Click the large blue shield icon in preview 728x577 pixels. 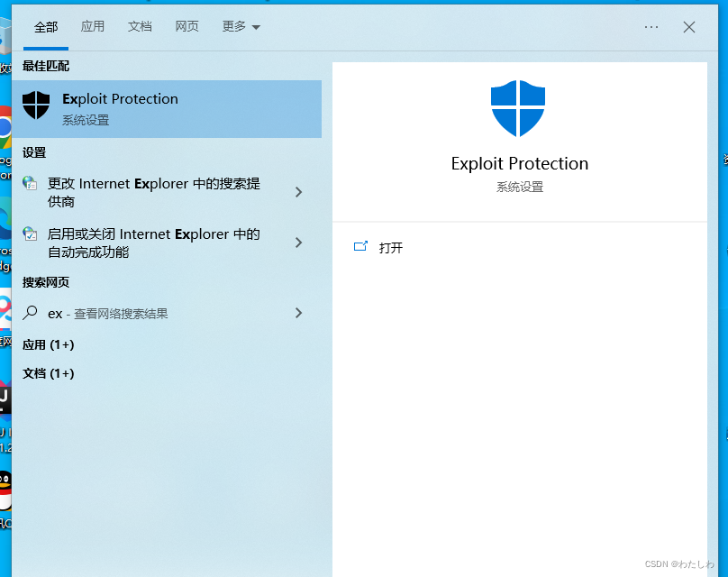click(x=518, y=108)
